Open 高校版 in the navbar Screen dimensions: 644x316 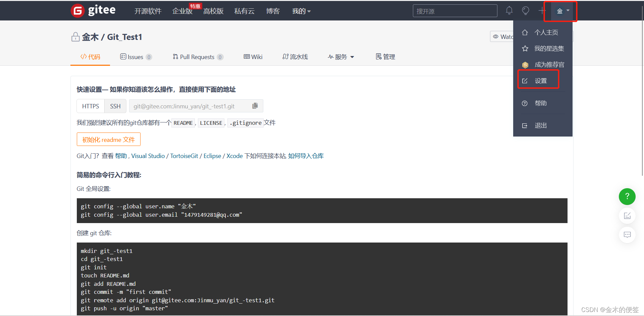[213, 11]
